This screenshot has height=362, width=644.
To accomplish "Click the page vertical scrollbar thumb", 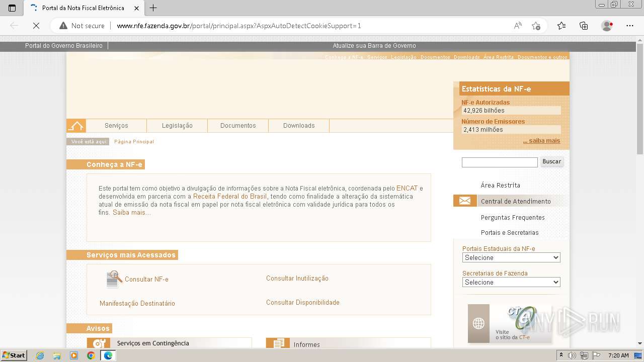I will [x=640, y=99].
